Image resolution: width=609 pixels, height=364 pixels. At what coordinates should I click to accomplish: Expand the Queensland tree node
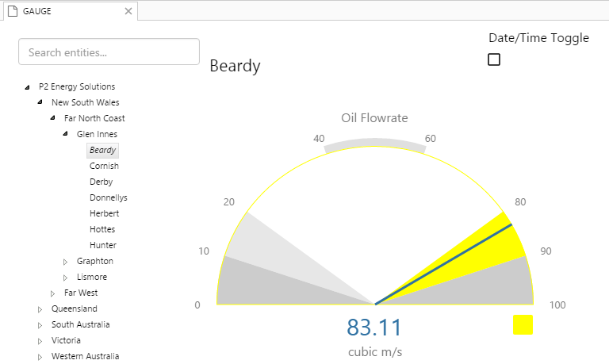40,309
